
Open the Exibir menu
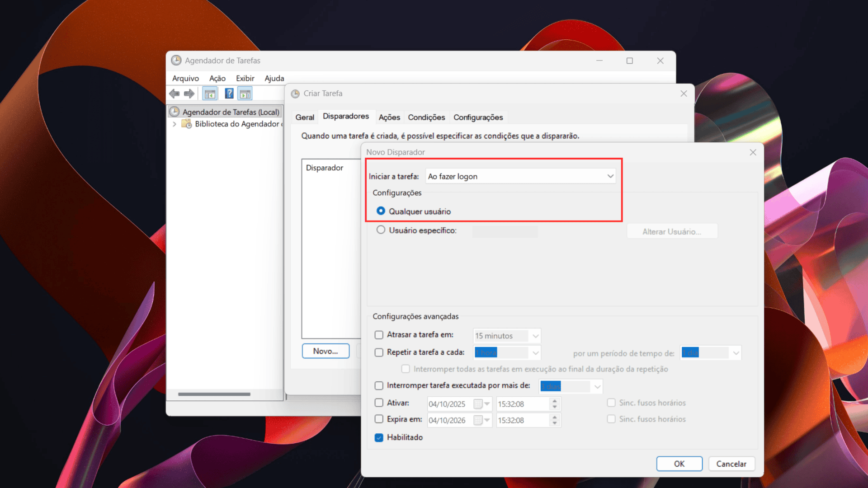tap(245, 78)
